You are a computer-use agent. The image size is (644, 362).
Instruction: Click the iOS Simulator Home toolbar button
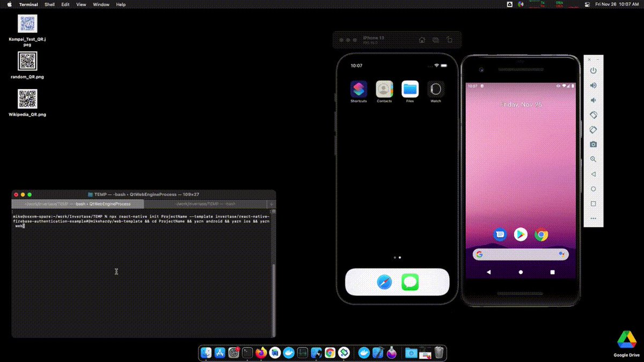pyautogui.click(x=422, y=40)
